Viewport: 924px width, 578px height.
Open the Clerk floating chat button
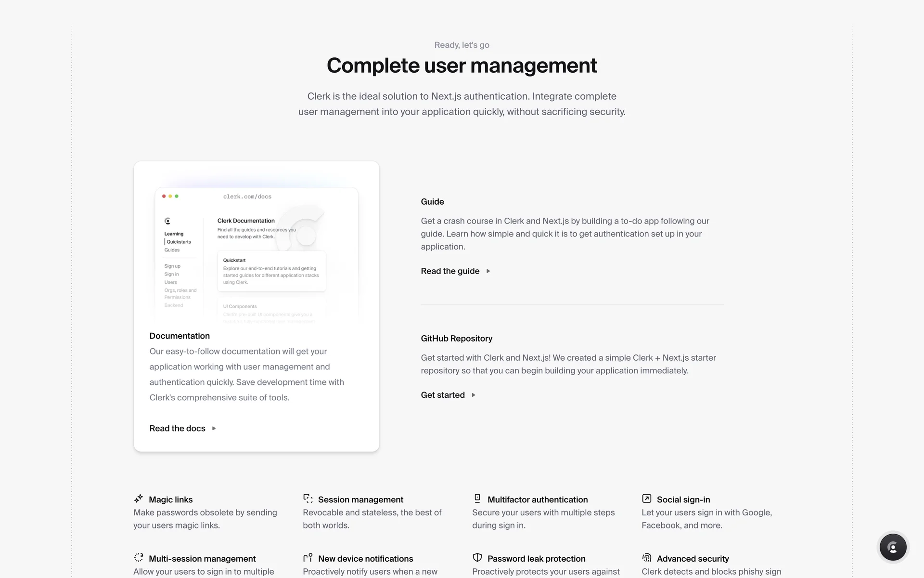(x=893, y=547)
